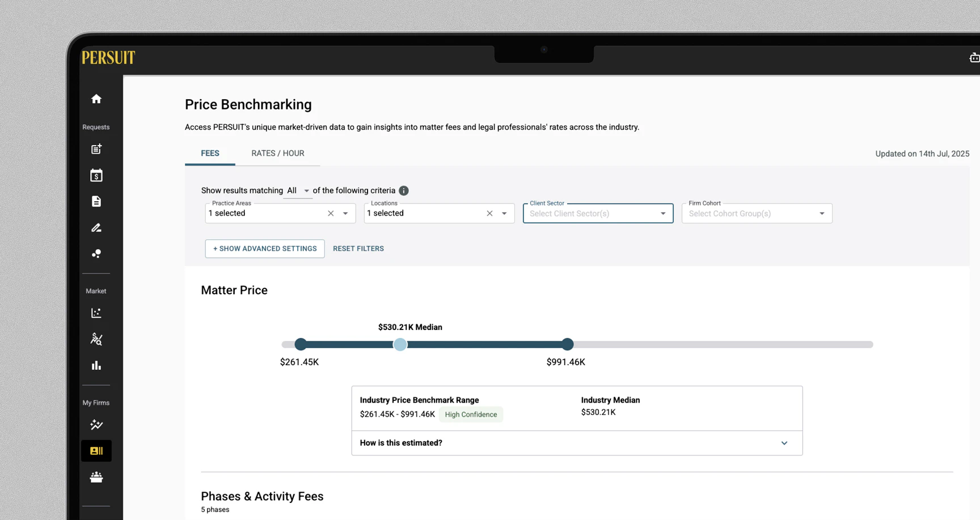The image size is (980, 520).
Task: Open the scatter plot icon under Market
Action: point(96,313)
